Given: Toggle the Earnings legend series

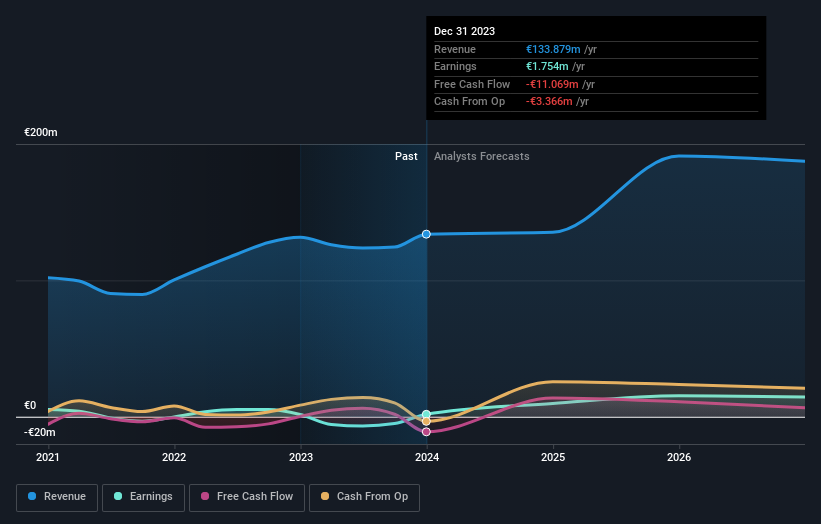Looking at the screenshot, I should click(143, 497).
